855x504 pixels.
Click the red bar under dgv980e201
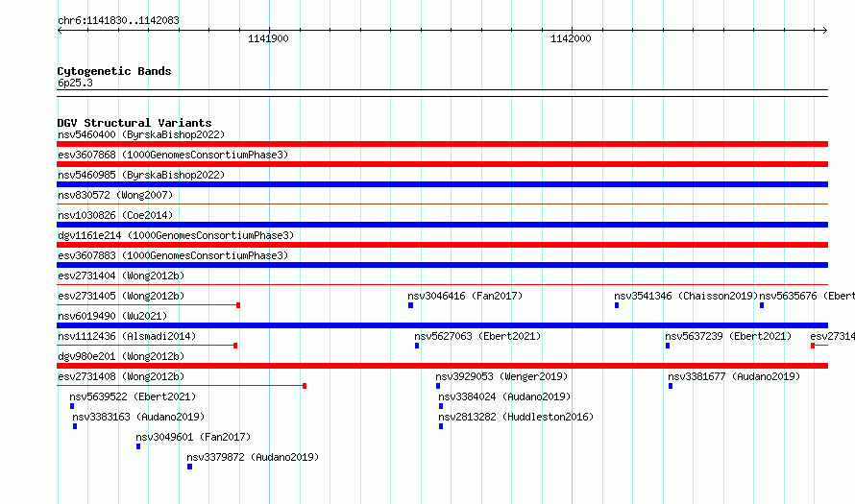click(442, 366)
